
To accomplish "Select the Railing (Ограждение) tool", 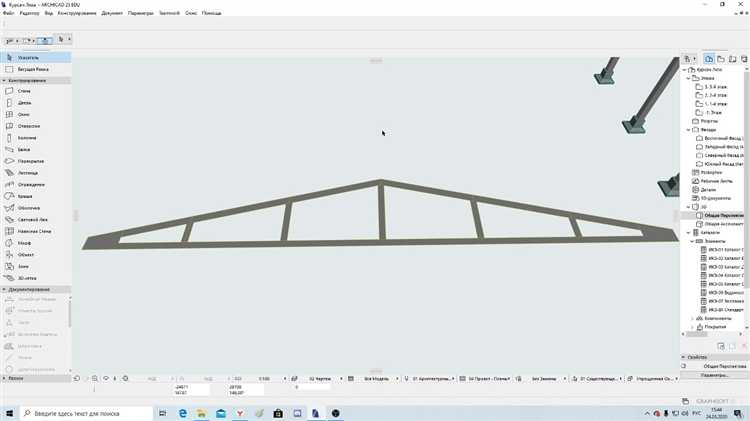I will coord(36,185).
